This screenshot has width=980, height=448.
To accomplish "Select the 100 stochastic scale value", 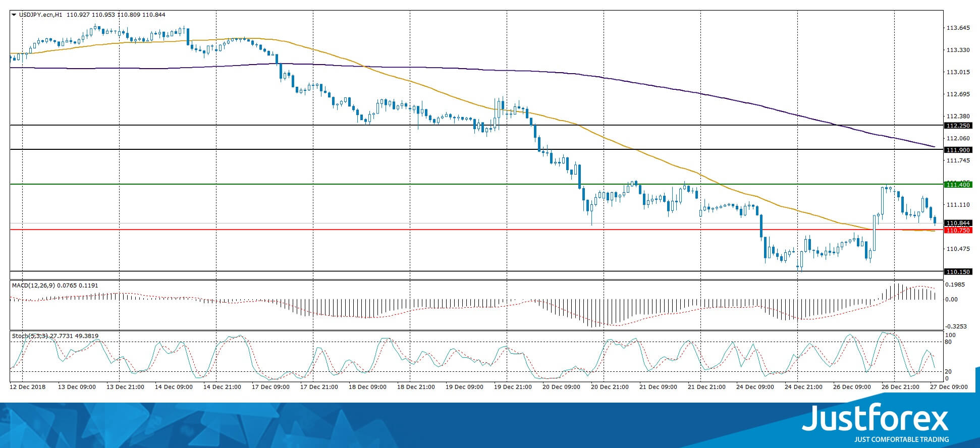I will click(951, 335).
